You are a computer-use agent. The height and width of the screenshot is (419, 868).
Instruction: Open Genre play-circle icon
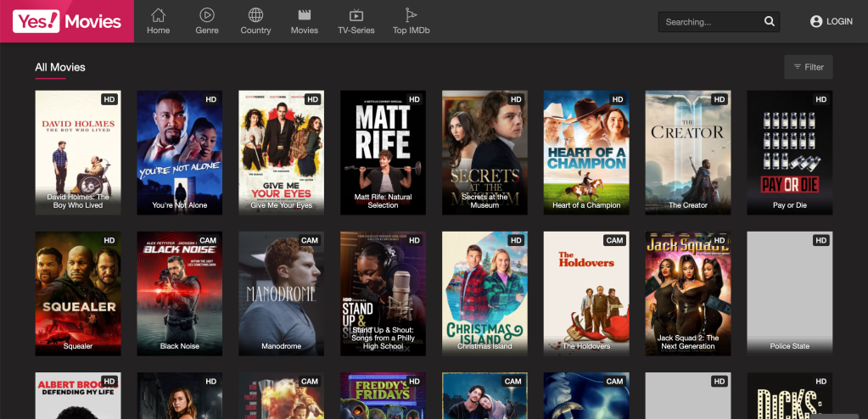(207, 15)
